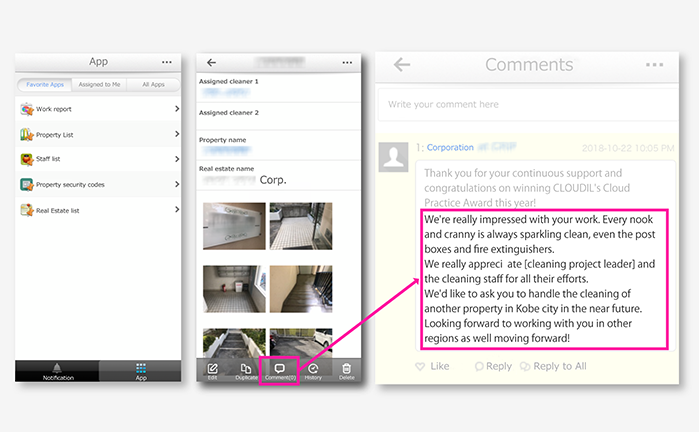Open Comments from the bottom toolbar
The image size is (699, 432).
(280, 369)
